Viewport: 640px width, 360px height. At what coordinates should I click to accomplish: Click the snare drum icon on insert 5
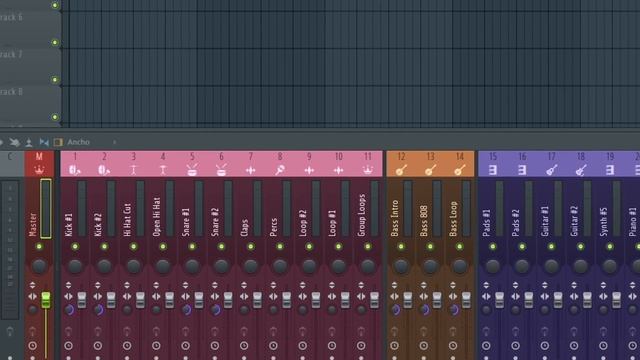(x=192, y=170)
